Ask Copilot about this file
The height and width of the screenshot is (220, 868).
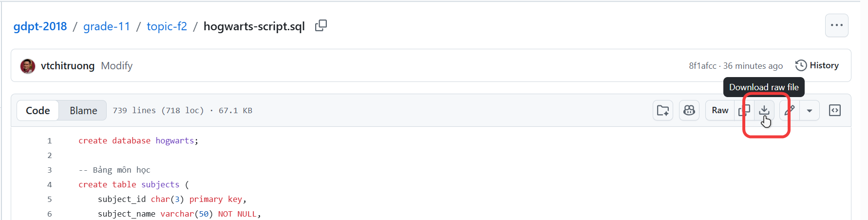click(689, 110)
